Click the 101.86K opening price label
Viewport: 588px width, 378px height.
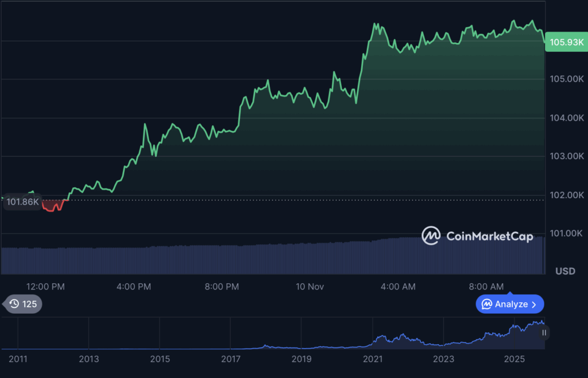[x=21, y=202]
